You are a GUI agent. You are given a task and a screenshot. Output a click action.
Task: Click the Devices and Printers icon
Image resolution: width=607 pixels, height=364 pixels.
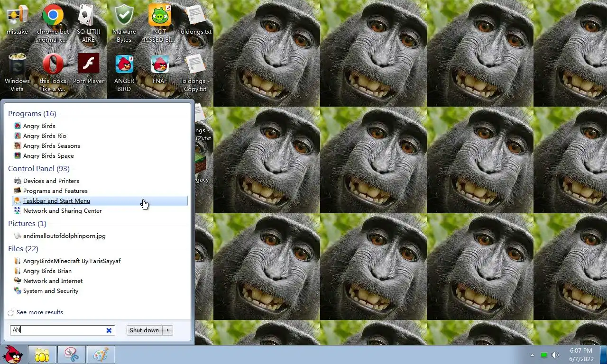(18, 181)
